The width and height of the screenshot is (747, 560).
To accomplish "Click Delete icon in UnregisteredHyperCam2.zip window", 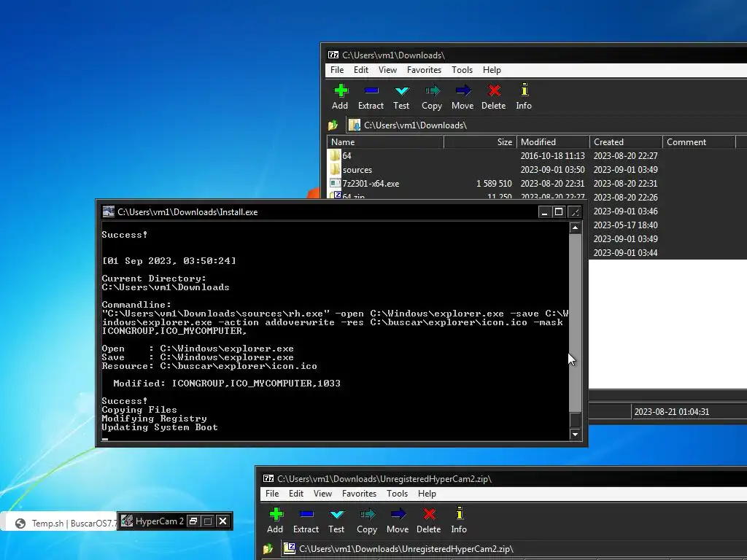I will point(429,514).
